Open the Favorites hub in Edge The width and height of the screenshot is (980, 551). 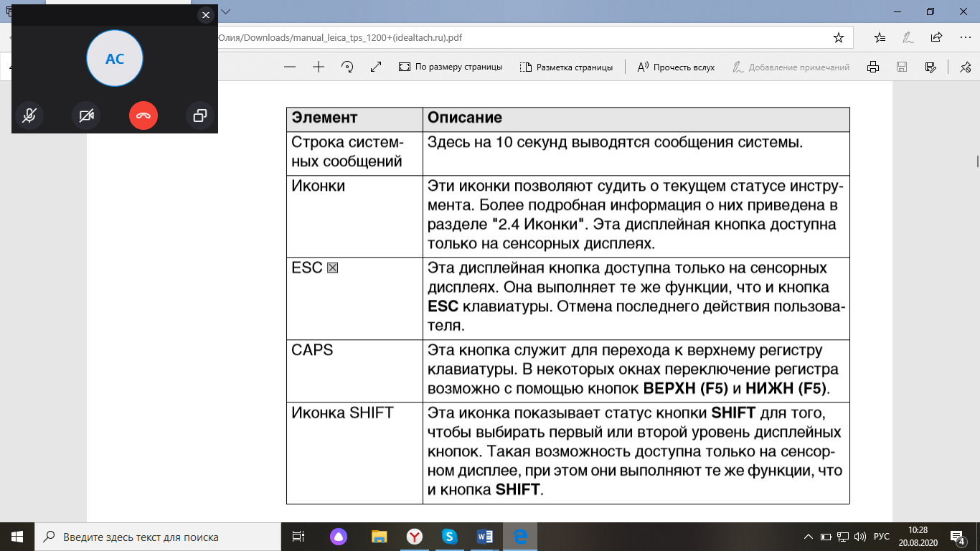pos(880,37)
